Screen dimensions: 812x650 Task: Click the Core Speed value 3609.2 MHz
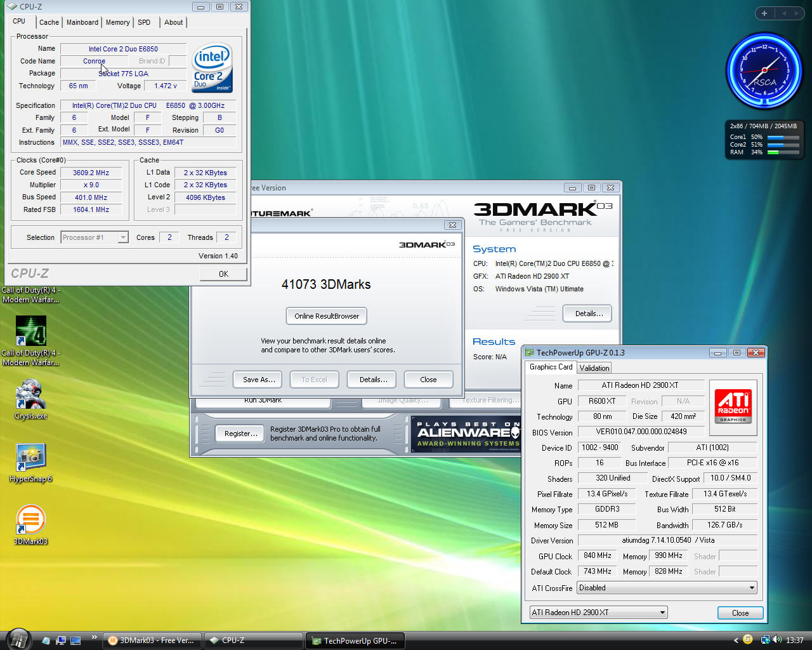click(91, 173)
